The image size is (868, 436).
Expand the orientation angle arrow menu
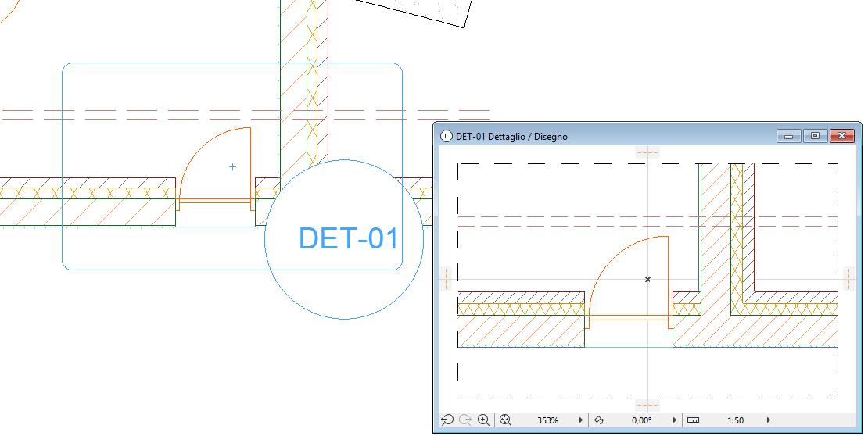coord(674,420)
